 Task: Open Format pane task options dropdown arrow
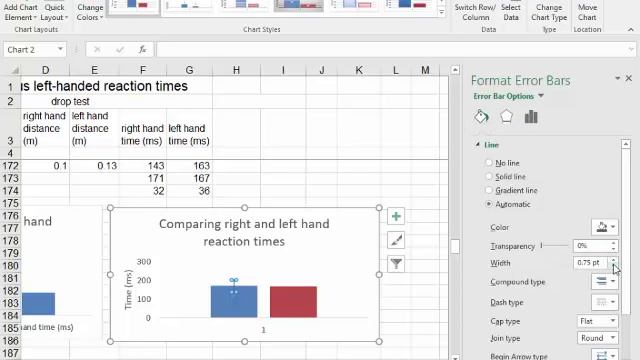pos(618,78)
